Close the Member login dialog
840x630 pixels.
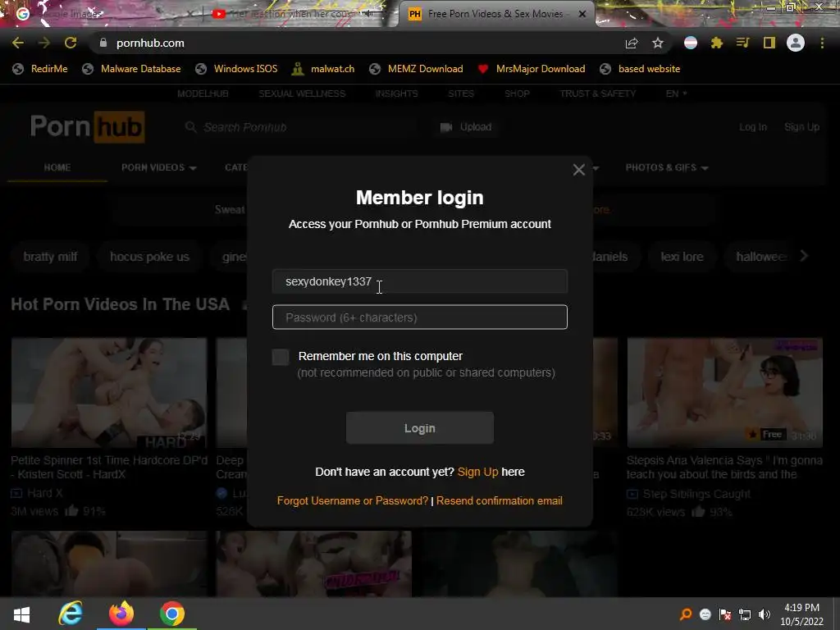(x=578, y=170)
